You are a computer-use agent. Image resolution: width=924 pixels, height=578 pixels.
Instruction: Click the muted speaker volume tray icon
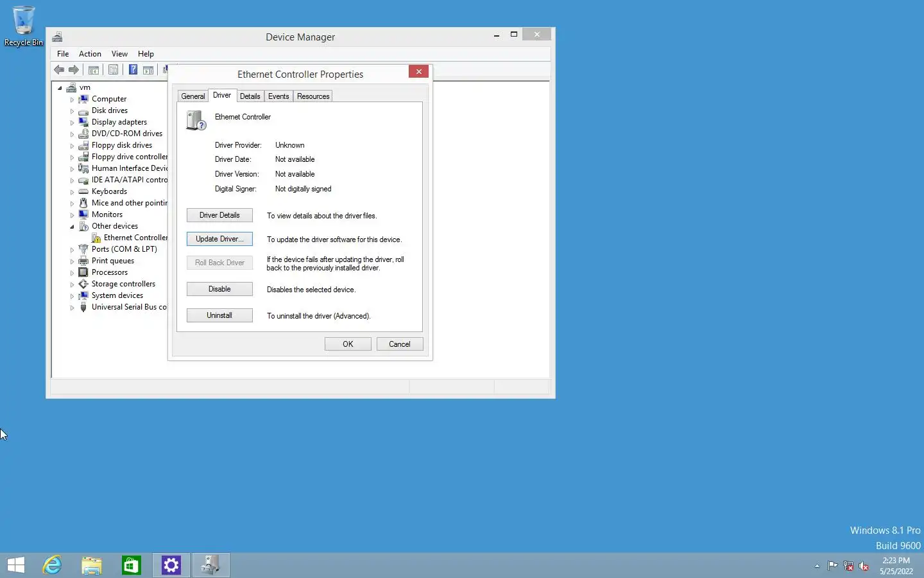[864, 566]
